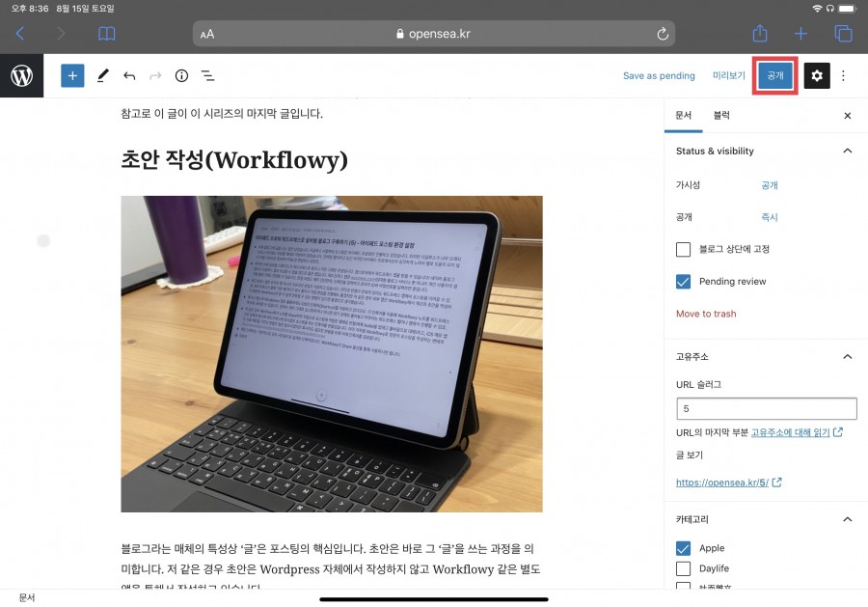Click the blue 공개 publish button
The width and height of the screenshot is (868, 607).
[x=775, y=76]
